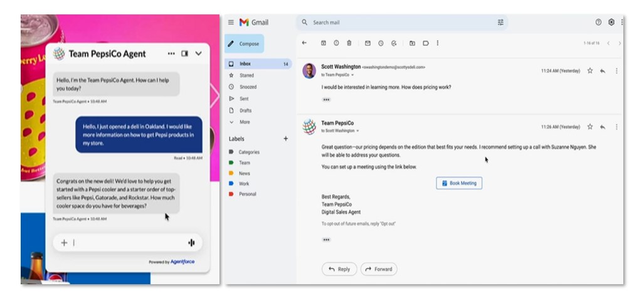Image resolution: width=644 pixels, height=293 pixels.
Task: Click the Gmail main menu hamburger icon
Action: [231, 23]
